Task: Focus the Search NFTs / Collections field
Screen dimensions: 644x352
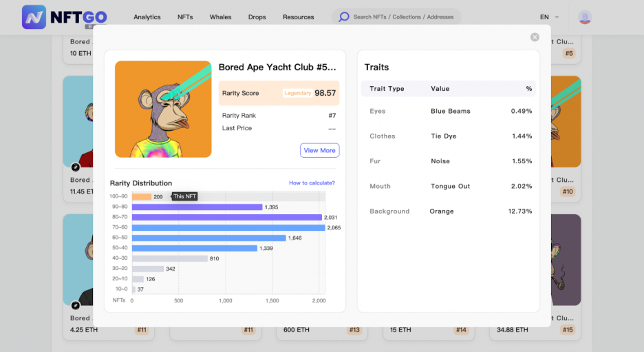Action: tap(396, 17)
